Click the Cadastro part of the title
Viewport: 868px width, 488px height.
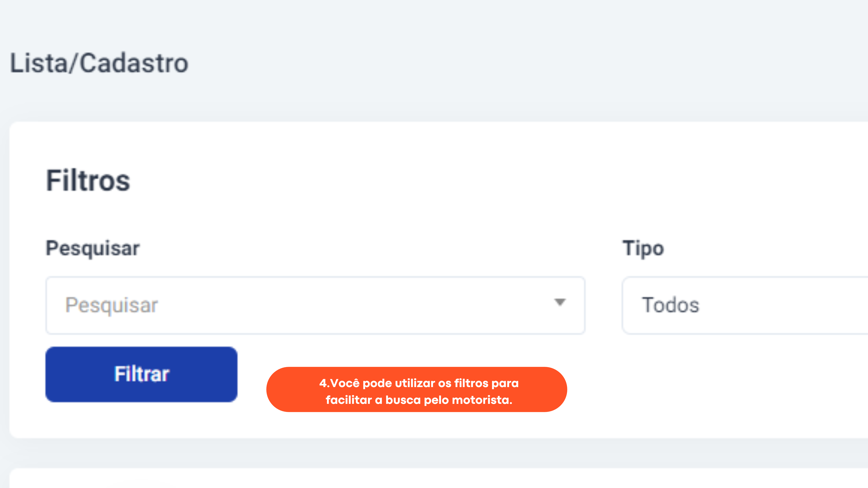134,63
